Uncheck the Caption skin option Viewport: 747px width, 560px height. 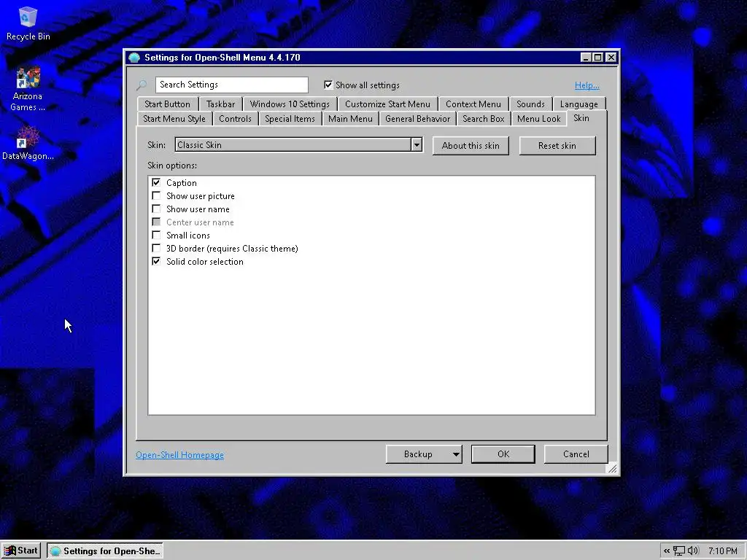156,182
